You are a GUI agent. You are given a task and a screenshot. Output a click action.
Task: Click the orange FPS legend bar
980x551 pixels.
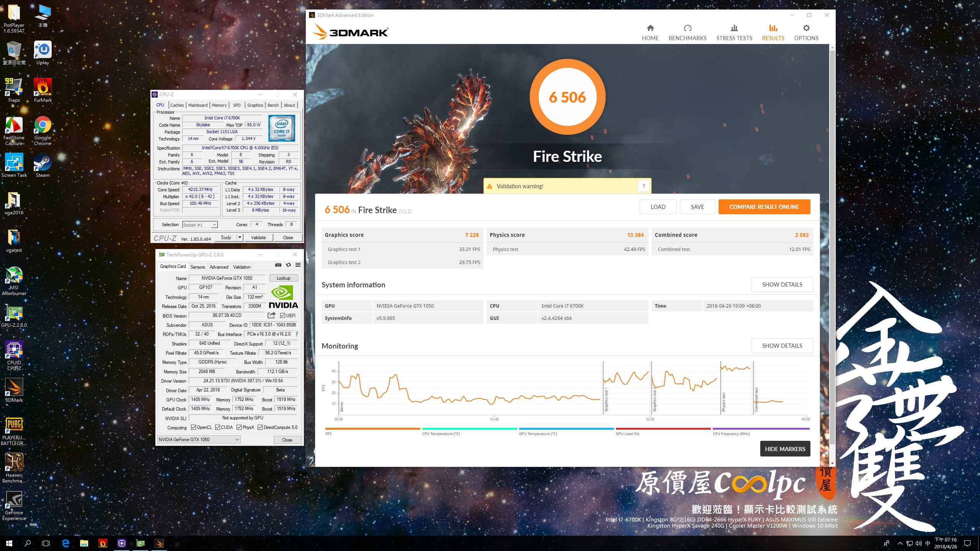pos(372,429)
